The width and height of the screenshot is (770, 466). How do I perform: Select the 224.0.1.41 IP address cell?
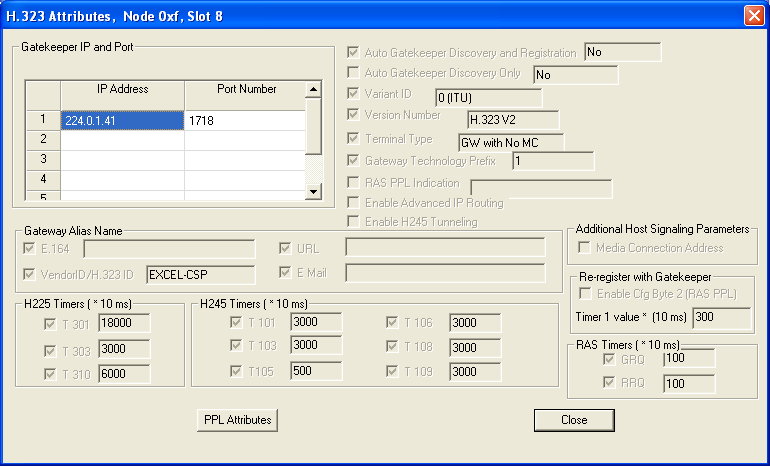pyautogui.click(x=122, y=120)
